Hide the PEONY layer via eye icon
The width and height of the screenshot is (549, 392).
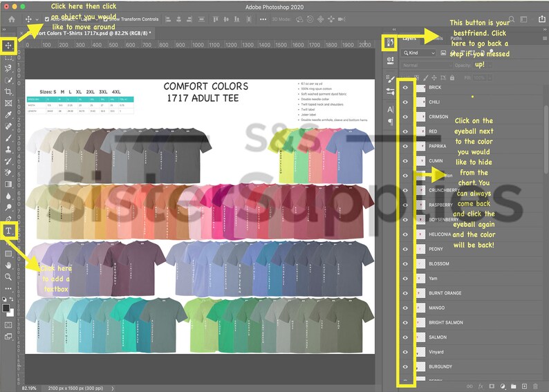coord(405,249)
